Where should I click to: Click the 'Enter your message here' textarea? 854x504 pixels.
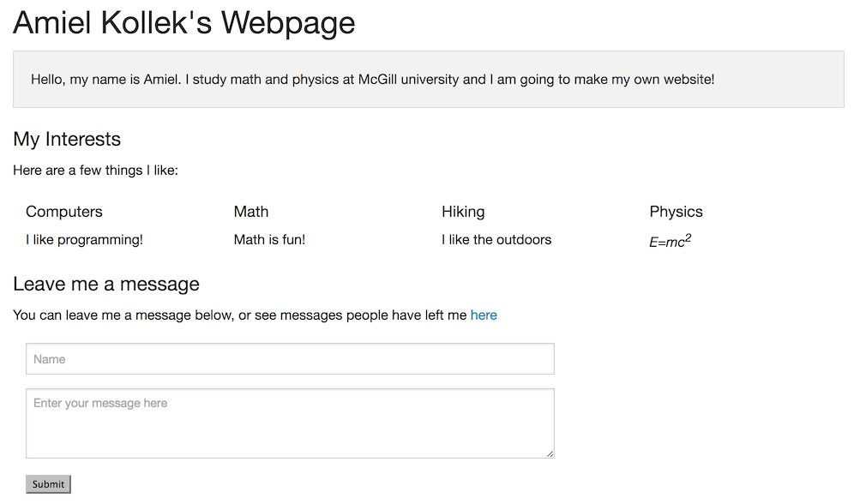pyautogui.click(x=290, y=423)
